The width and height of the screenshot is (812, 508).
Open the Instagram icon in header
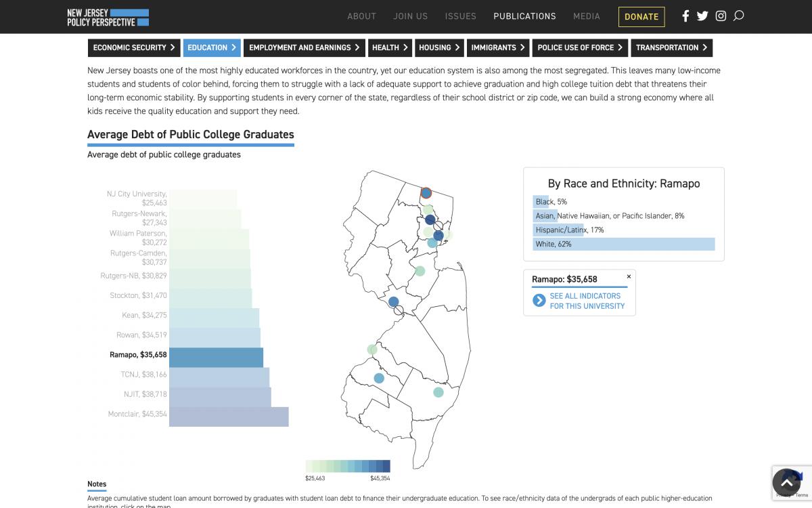coord(721,16)
